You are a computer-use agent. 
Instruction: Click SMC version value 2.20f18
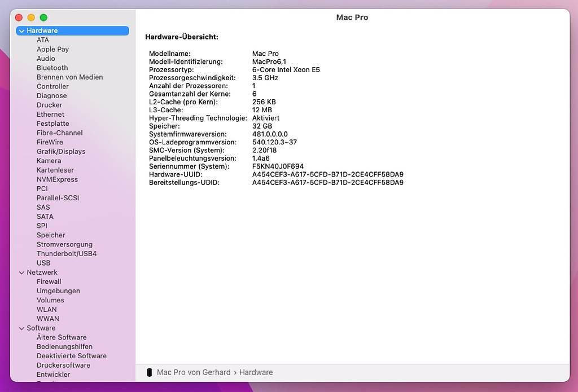[x=264, y=151]
